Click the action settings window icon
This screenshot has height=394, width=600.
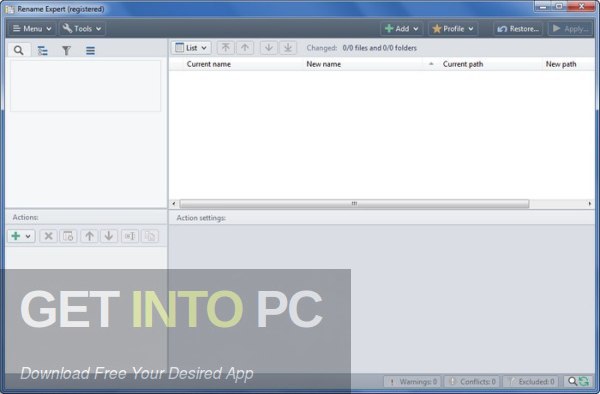(x=68, y=236)
